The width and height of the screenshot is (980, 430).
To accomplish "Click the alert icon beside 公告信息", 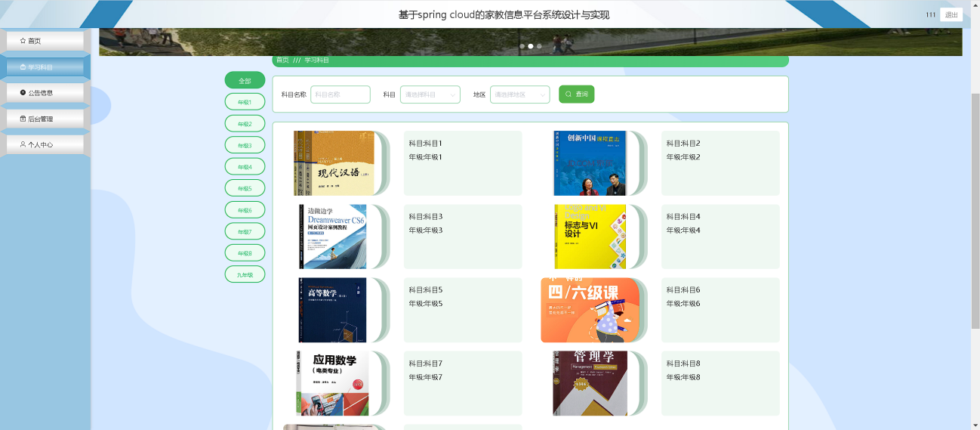I will (23, 93).
